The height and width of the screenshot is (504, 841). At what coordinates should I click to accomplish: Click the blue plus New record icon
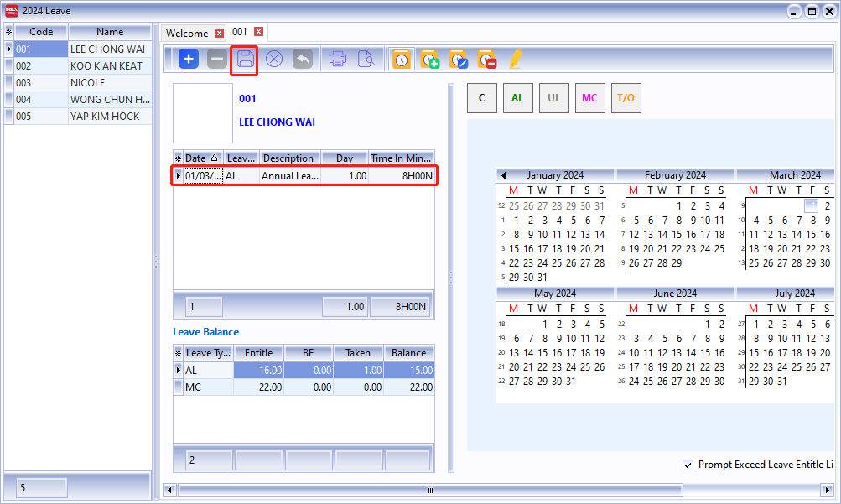[x=189, y=60]
